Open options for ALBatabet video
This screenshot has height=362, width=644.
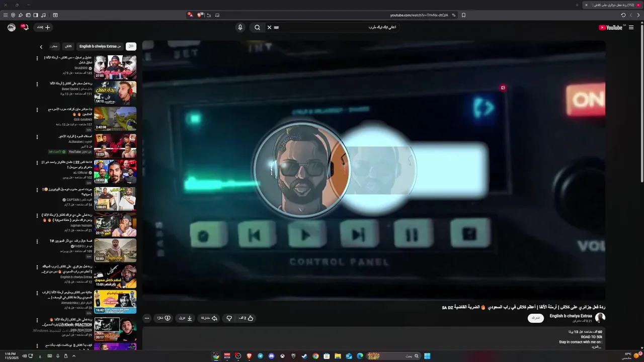pyautogui.click(x=37, y=137)
